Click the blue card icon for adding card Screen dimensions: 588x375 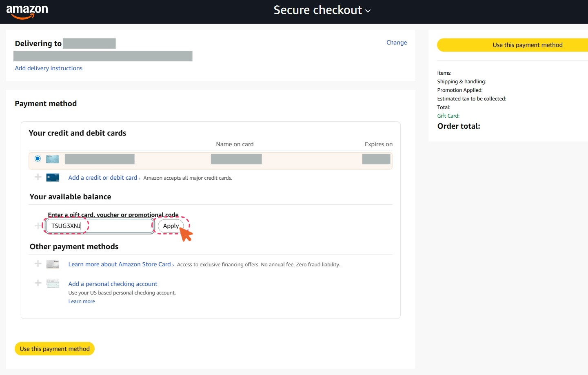(53, 177)
